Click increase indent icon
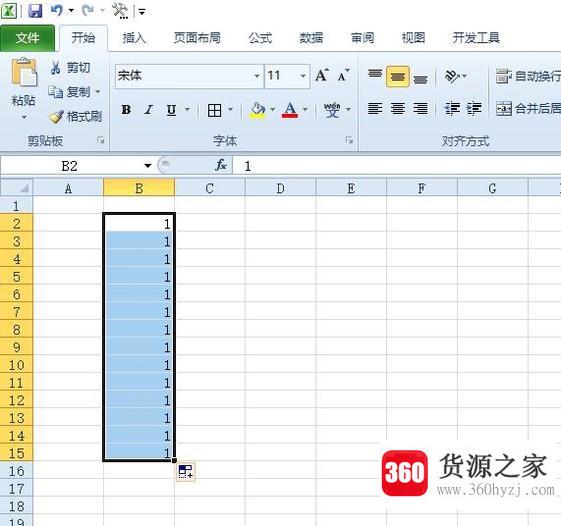This screenshot has width=561, height=526. coord(474,108)
